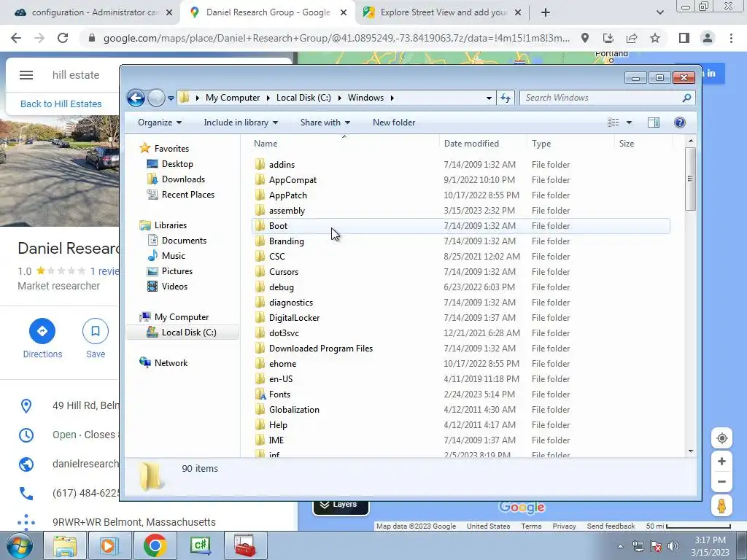The width and height of the screenshot is (747, 560).
Task: Select Downloads in the navigation pane
Action: coord(183,179)
